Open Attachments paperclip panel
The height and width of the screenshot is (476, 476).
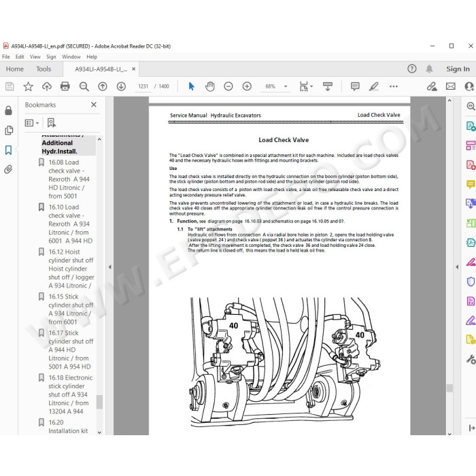[x=8, y=169]
